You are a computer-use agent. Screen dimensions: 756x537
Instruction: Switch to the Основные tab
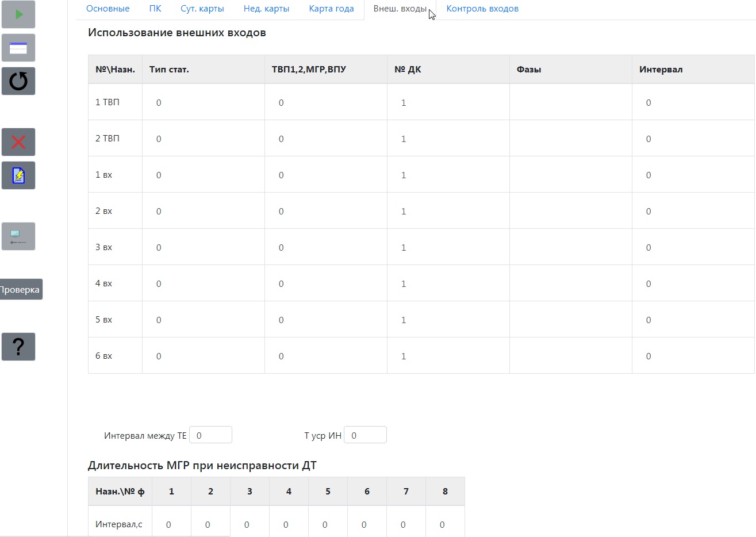click(x=108, y=9)
